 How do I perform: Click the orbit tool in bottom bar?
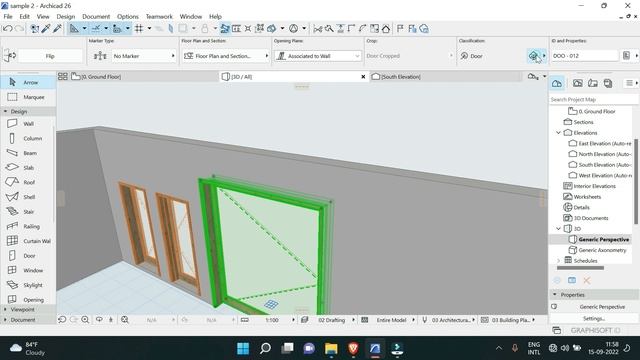point(99,320)
